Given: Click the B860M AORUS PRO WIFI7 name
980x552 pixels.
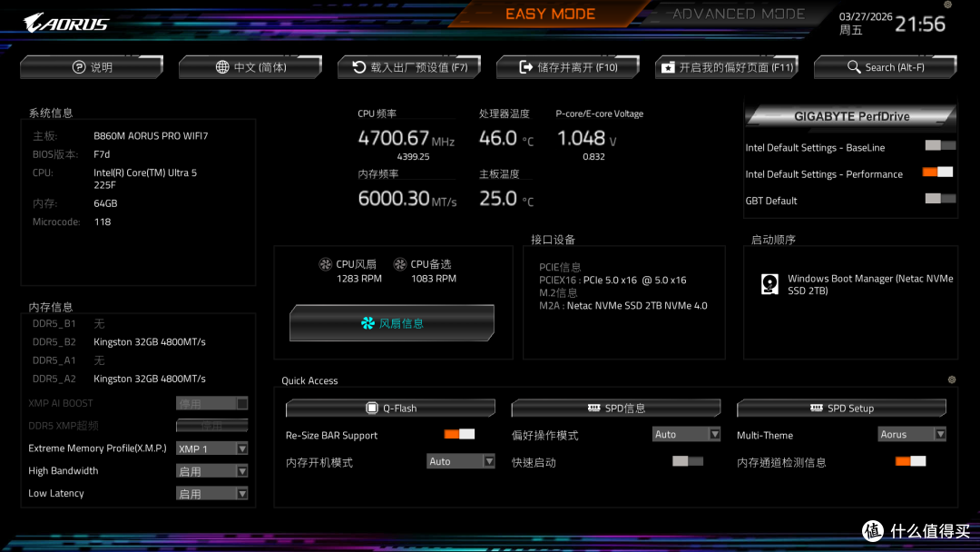Looking at the screenshot, I should click(151, 135).
